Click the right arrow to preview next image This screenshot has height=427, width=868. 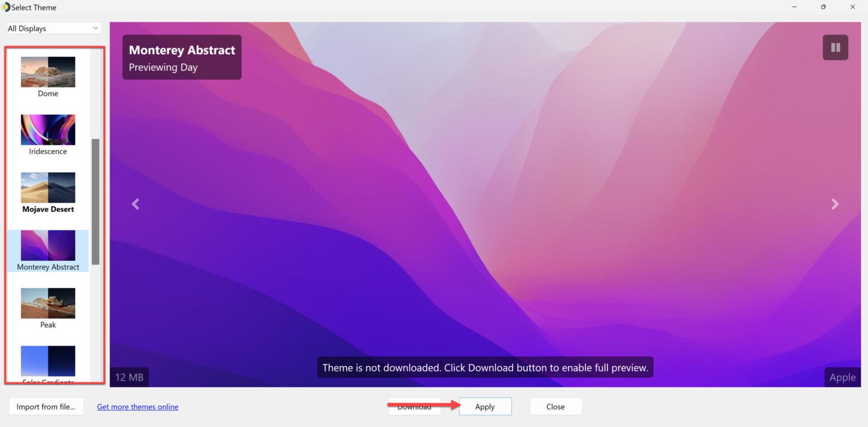(835, 204)
